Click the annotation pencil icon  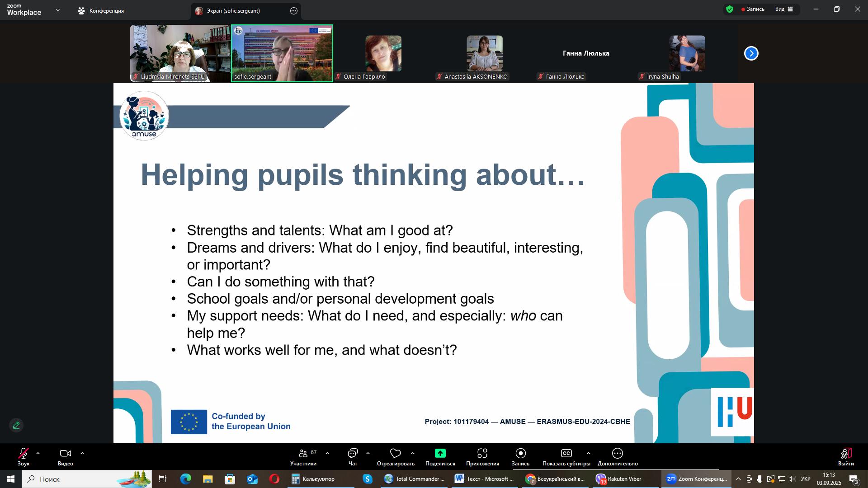(x=16, y=425)
